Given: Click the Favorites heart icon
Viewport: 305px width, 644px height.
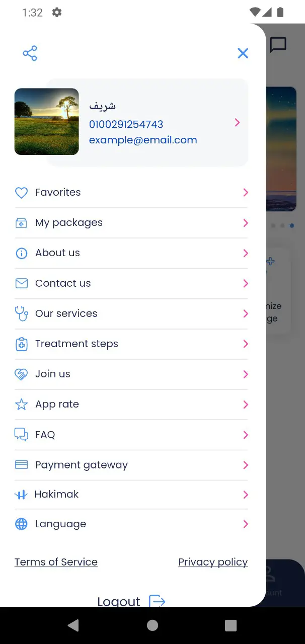Looking at the screenshot, I should 21,193.
